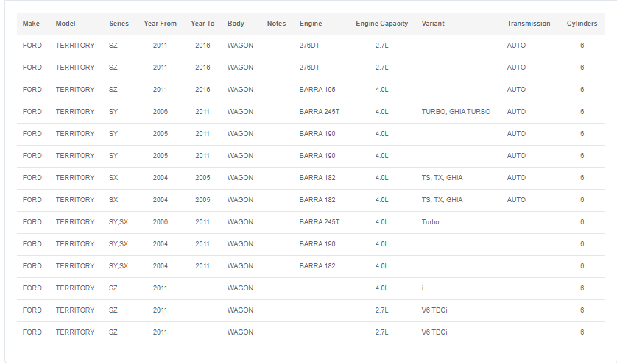Screen dimensions: 617x364
Task: Click the Variant column header
Action: click(433, 24)
